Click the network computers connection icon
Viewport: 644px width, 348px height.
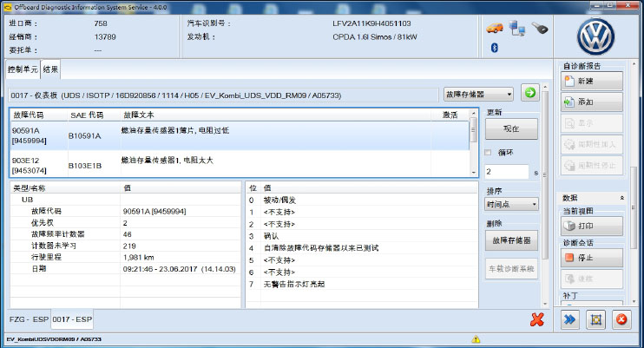tap(516, 28)
